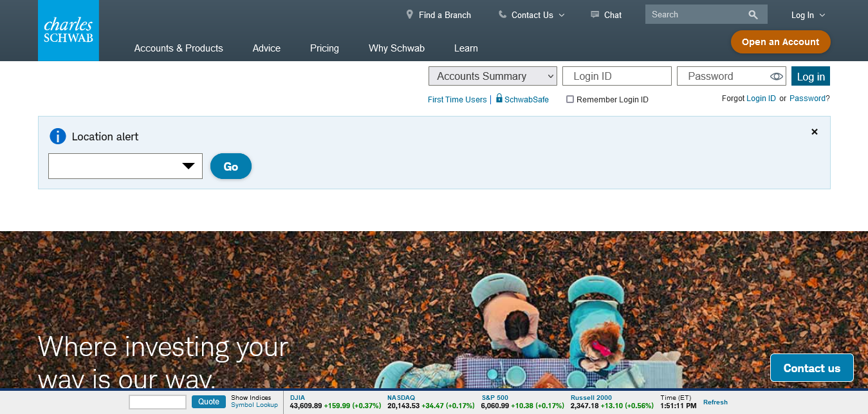Click the phone icon beside Contact Us
The height and width of the screenshot is (414, 868).
click(x=503, y=14)
